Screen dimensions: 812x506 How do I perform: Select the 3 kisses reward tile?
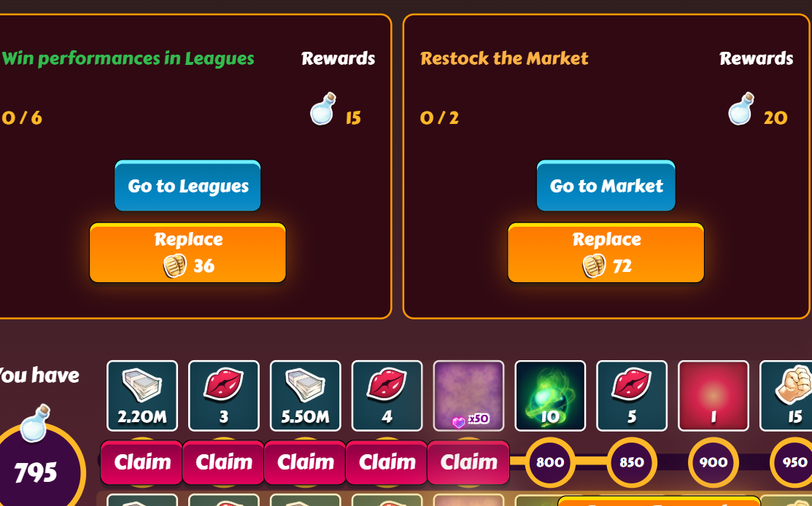click(224, 396)
